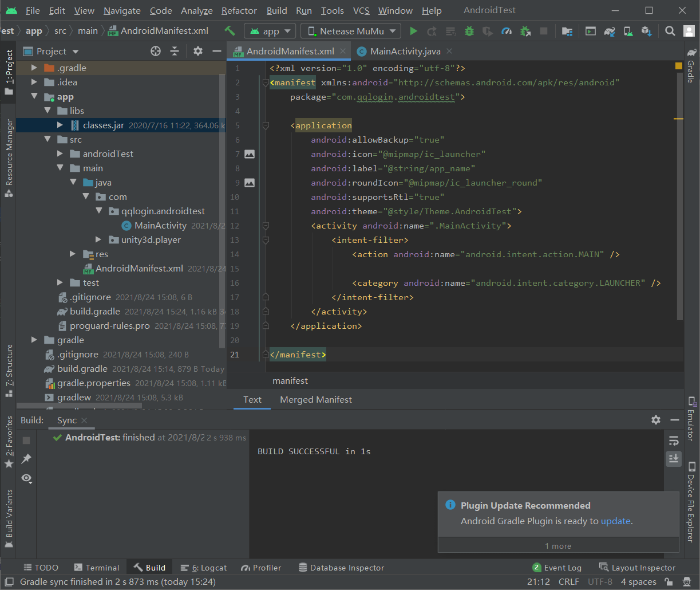Expand the unity3d.player package
Image resolution: width=700 pixels, height=590 pixels.
point(98,240)
